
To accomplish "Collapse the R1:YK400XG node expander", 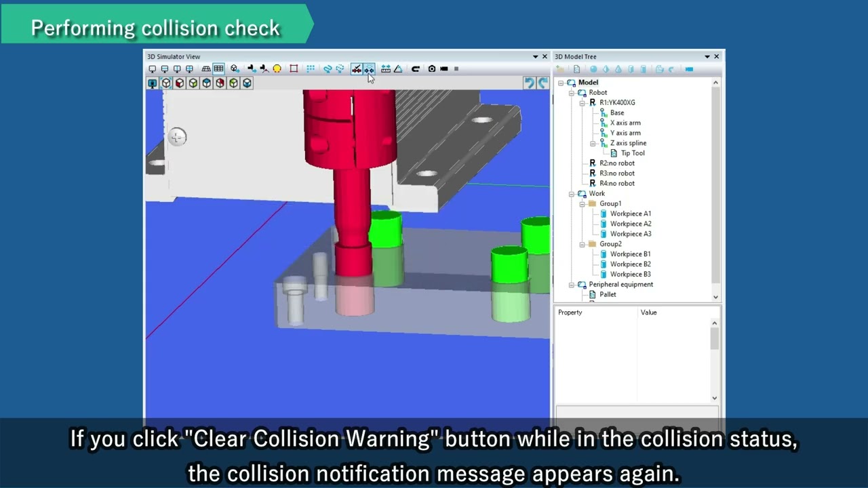I will 583,103.
